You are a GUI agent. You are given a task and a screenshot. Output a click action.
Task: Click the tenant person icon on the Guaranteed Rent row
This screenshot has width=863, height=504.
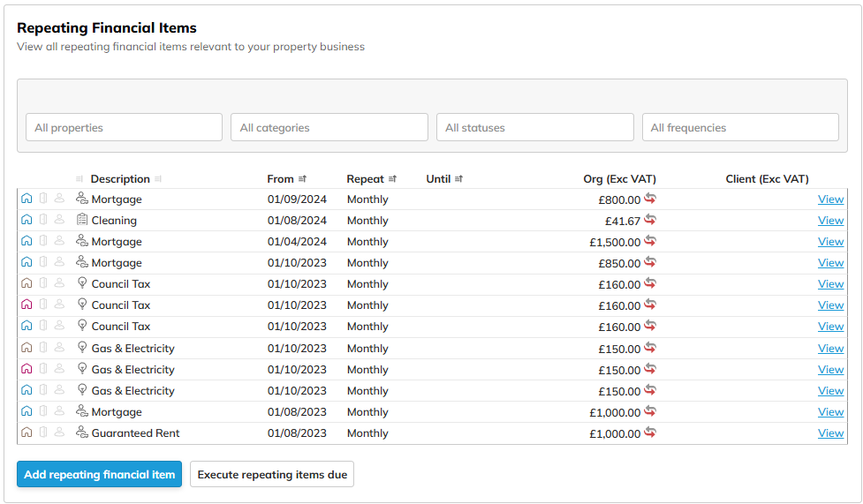click(59, 433)
